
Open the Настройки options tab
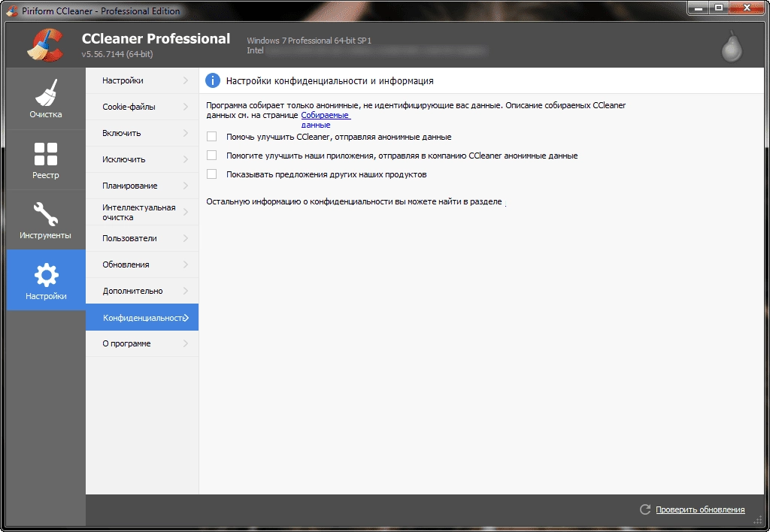(x=142, y=80)
